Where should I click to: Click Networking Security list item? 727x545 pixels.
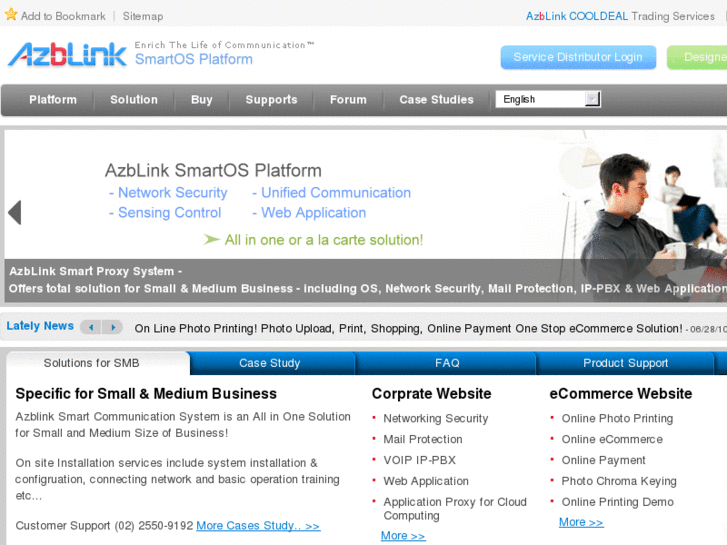(x=435, y=418)
